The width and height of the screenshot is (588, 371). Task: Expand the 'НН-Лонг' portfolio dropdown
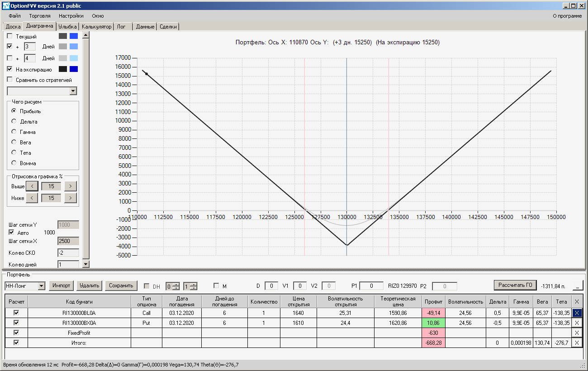[42, 285]
